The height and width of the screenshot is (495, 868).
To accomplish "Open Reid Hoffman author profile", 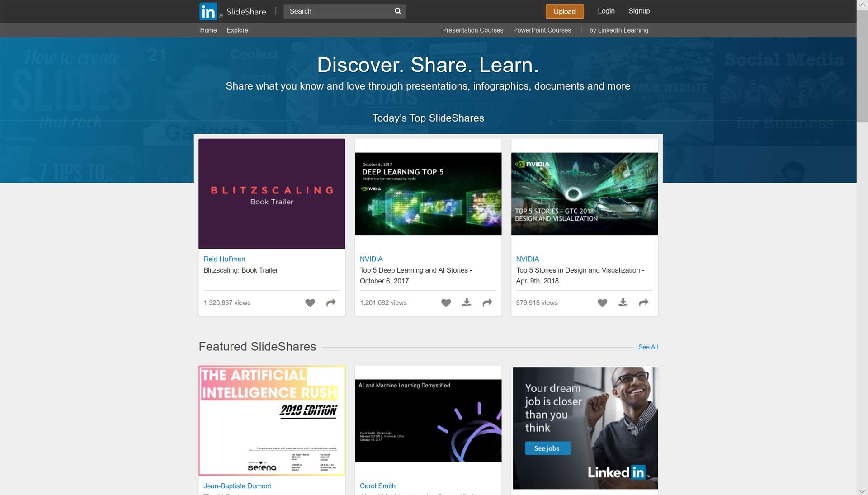I will pos(224,259).
